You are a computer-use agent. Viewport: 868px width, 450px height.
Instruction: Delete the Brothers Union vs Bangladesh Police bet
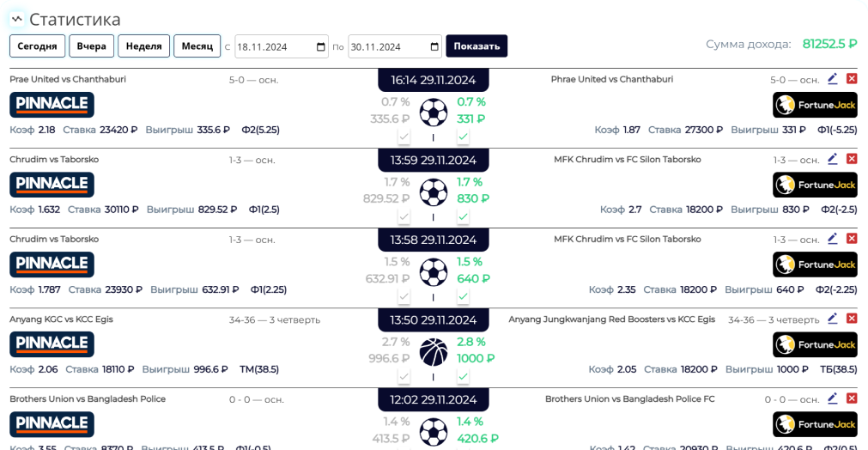[852, 398]
